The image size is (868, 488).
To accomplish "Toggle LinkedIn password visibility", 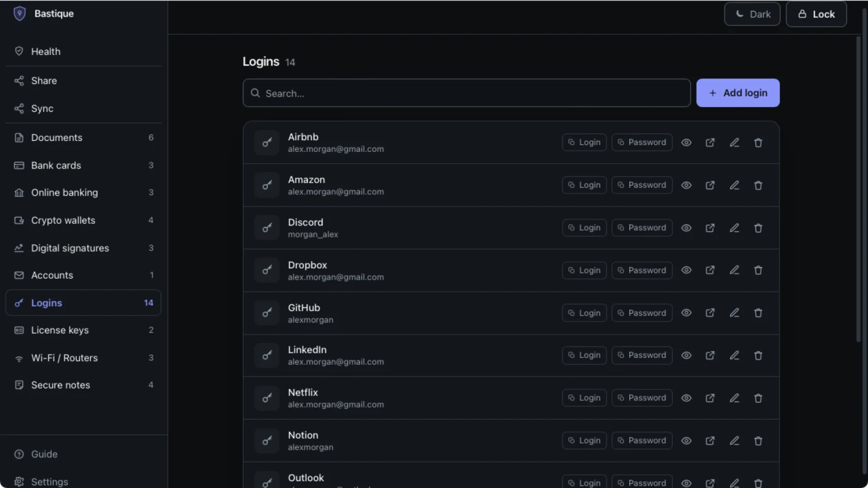I will pyautogui.click(x=686, y=355).
